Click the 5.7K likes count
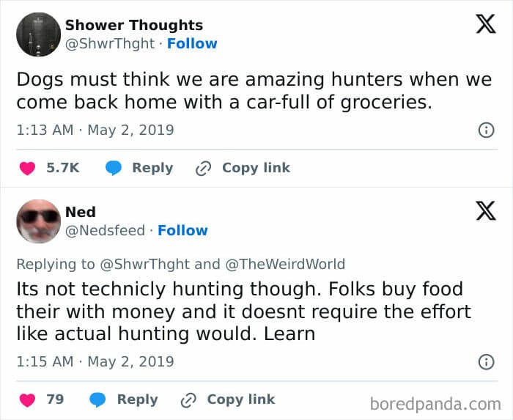The image size is (513, 420). point(63,167)
